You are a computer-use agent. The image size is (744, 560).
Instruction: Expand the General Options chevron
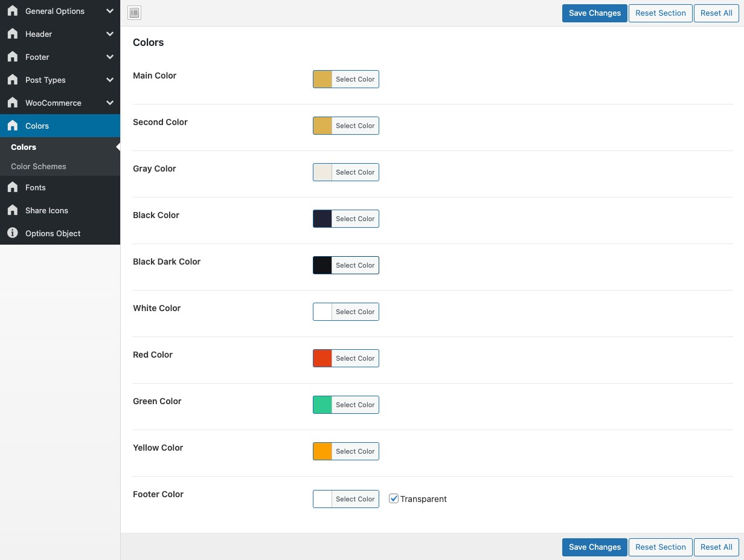[109, 11]
